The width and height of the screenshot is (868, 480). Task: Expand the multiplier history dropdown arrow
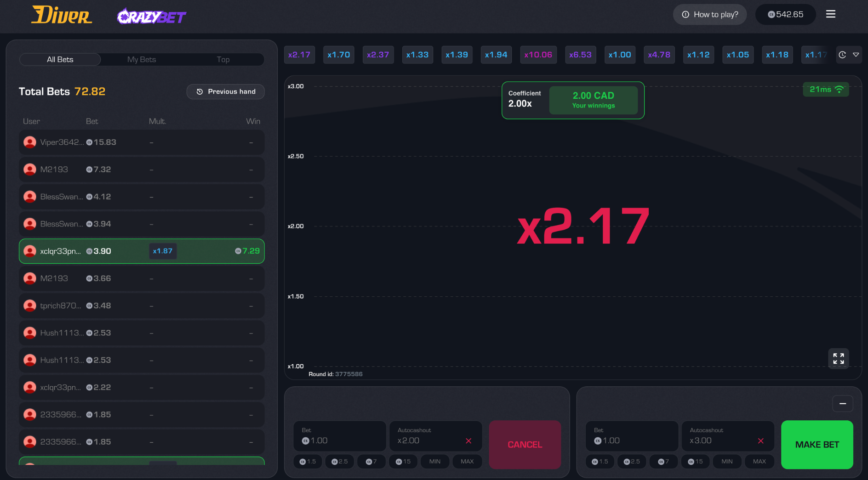[x=856, y=55]
